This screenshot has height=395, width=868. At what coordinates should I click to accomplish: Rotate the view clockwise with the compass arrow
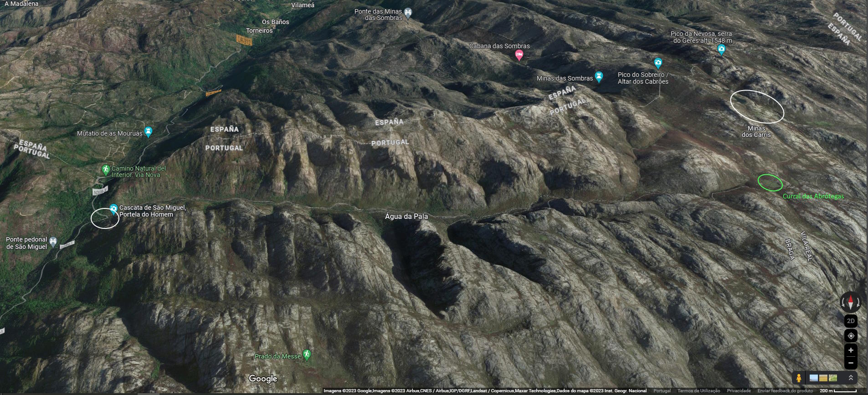tap(858, 302)
